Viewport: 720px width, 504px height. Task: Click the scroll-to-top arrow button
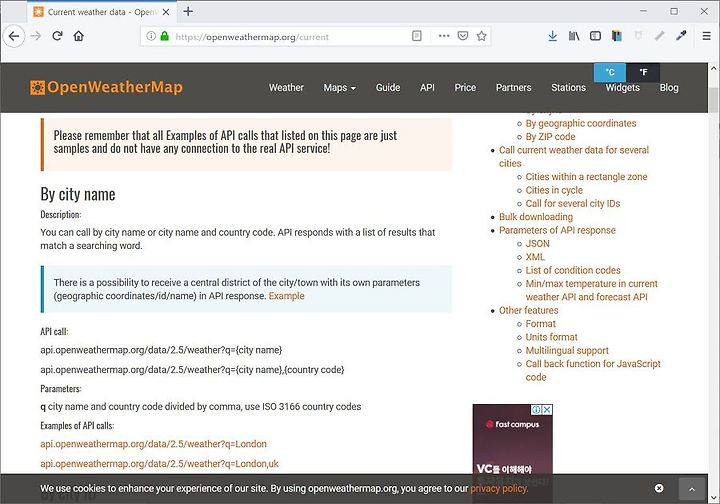[x=692, y=489]
